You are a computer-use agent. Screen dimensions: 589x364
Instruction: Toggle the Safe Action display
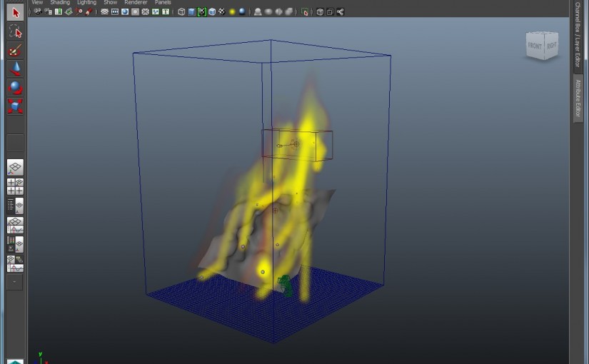click(155, 11)
